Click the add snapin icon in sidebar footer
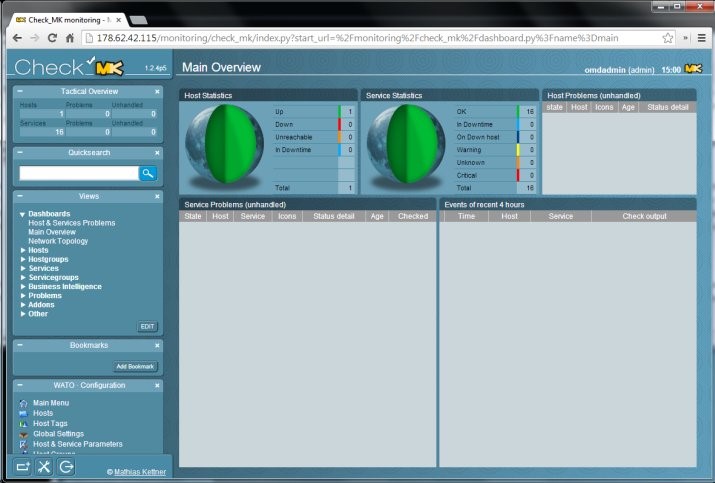 (x=22, y=467)
